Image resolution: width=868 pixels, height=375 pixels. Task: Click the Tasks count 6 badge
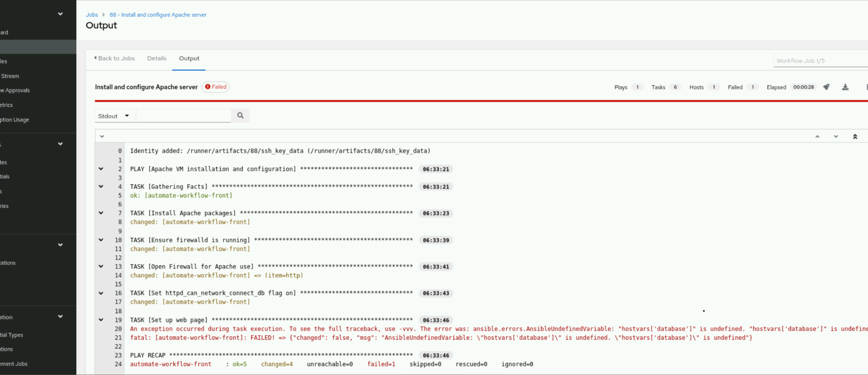675,87
